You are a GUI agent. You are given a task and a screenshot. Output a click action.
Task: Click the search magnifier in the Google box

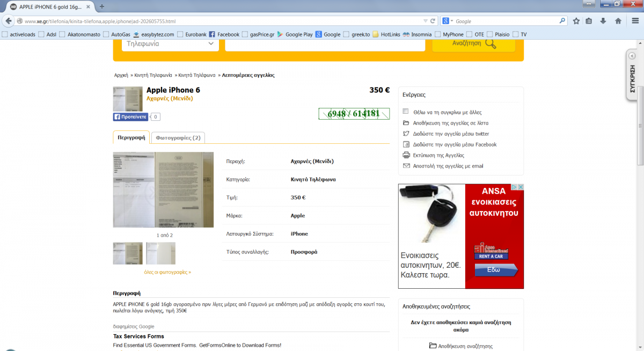click(x=562, y=21)
